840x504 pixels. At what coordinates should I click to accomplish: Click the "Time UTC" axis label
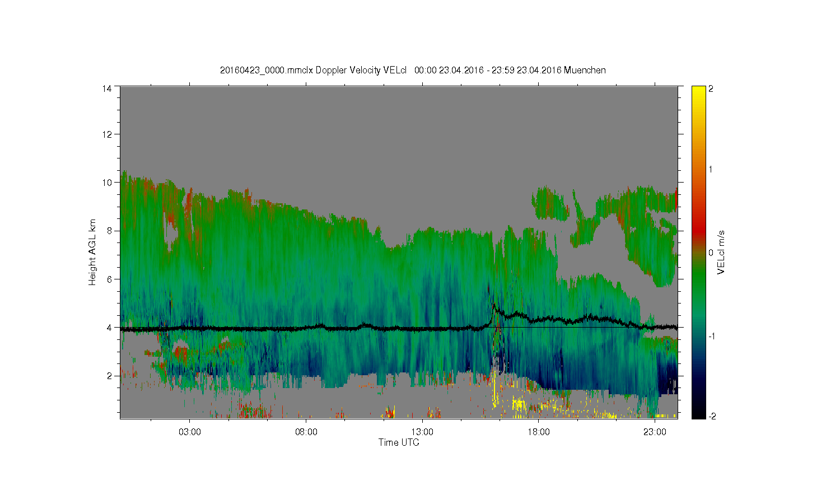pos(399,442)
